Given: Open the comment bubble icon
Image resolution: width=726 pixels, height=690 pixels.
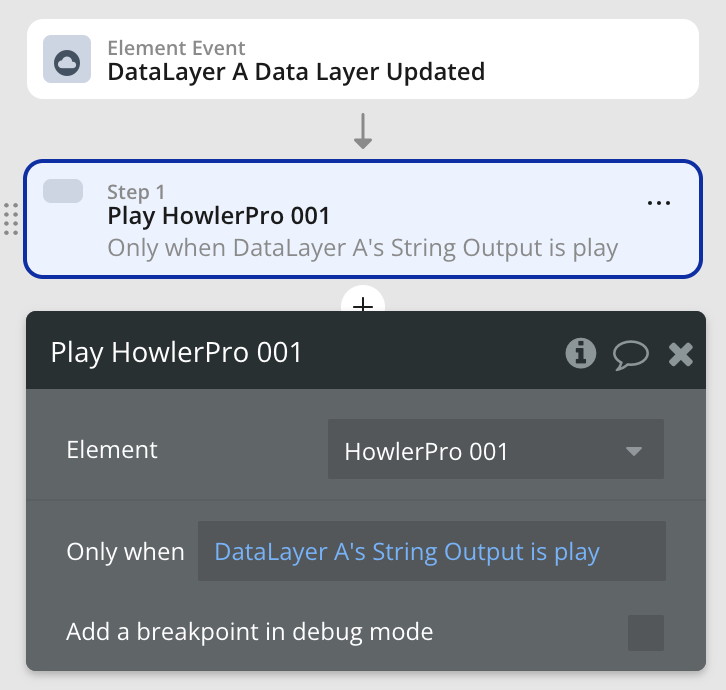Looking at the screenshot, I should point(631,355).
